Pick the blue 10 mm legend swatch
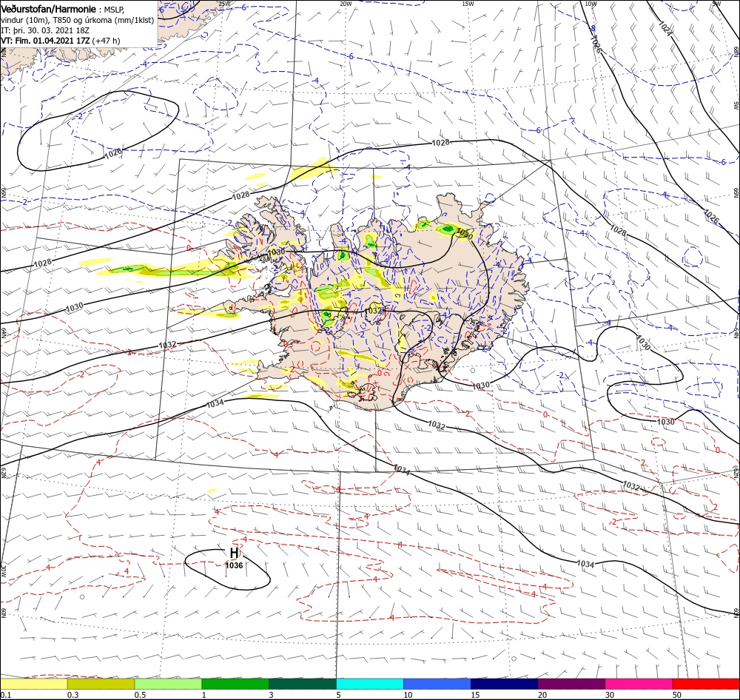The height and width of the screenshot is (700, 740). pos(437,684)
